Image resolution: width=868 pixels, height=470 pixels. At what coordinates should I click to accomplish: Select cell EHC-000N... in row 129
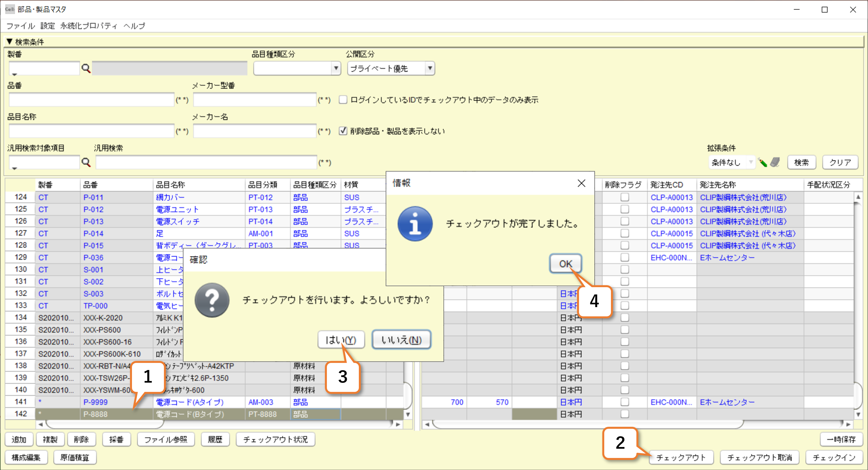click(x=672, y=257)
